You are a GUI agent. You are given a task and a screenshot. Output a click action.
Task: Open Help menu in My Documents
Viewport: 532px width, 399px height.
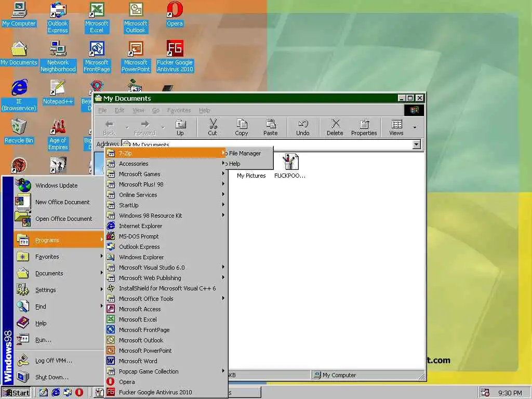[x=205, y=110]
